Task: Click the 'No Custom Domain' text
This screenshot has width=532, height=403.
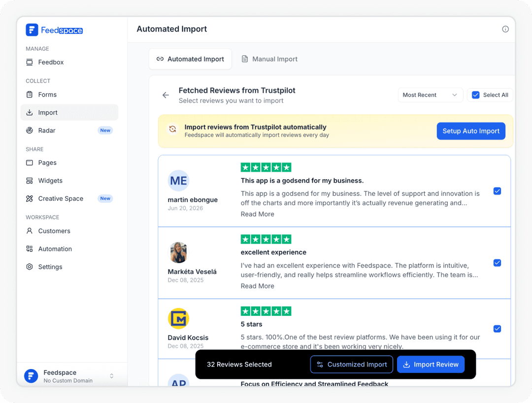Action: click(x=68, y=381)
